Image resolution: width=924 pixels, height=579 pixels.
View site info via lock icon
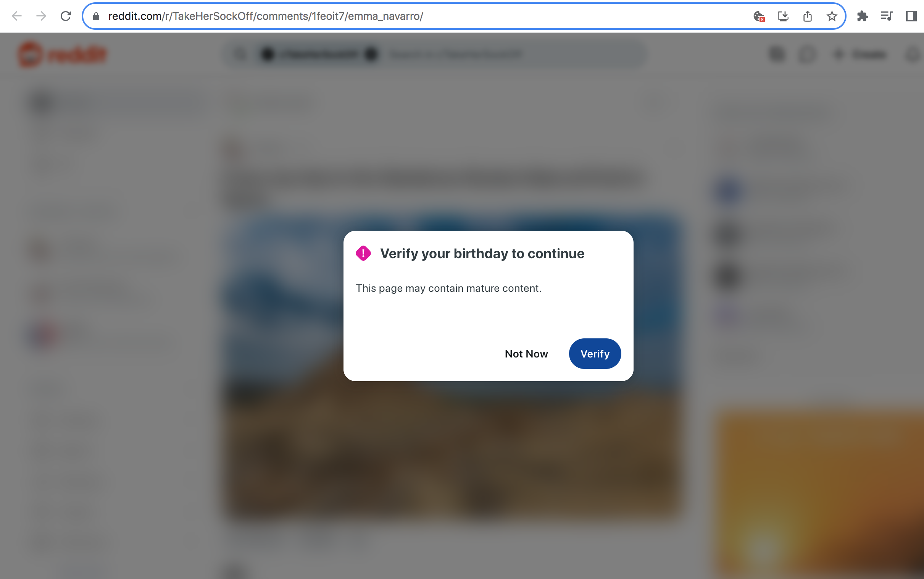point(96,16)
